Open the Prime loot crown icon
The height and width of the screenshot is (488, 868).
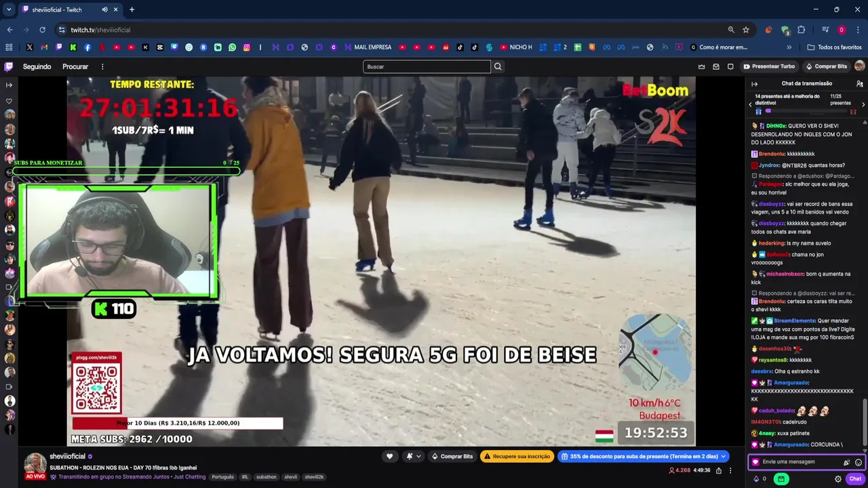click(x=701, y=66)
